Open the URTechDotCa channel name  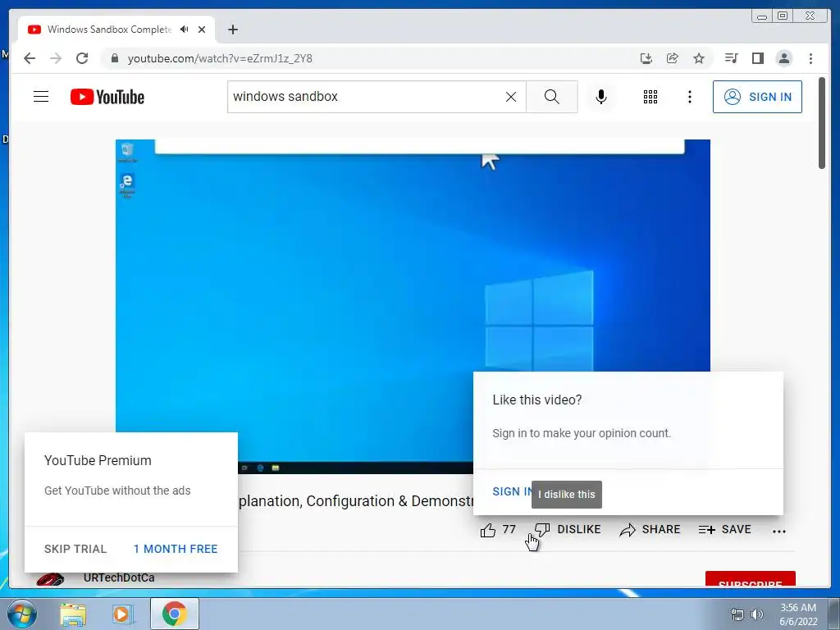[x=119, y=578]
